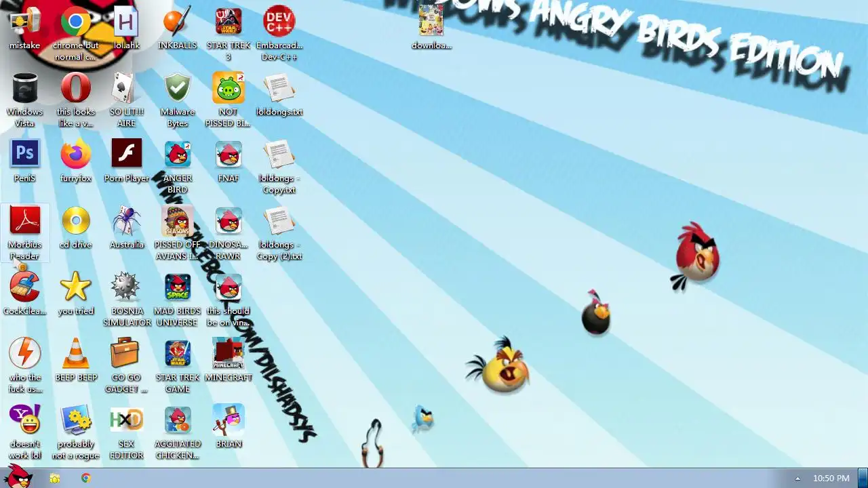Launch the BRIAN pink bird icon

229,427
